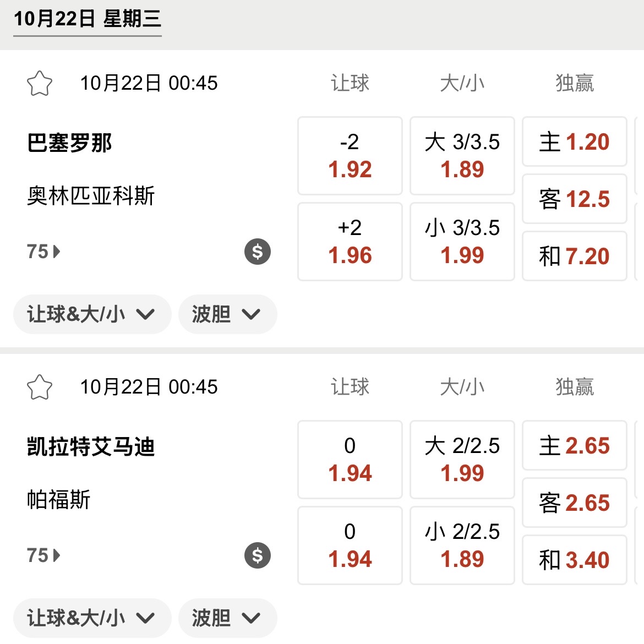This screenshot has height=644, width=644.
Task: Click the 帕福斯 away odds 2.65 cell
Action: [x=574, y=502]
